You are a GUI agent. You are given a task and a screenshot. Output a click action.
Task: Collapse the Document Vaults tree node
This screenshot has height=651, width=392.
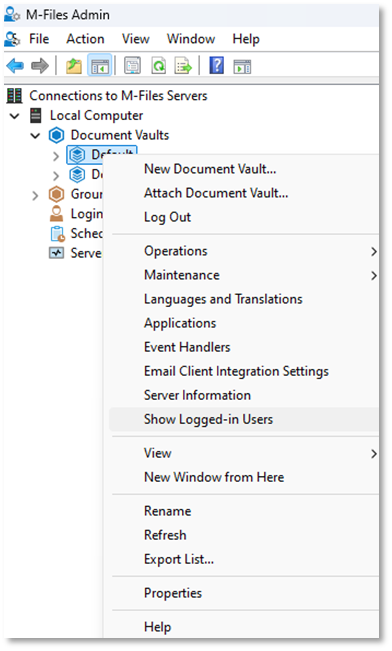pos(36,135)
